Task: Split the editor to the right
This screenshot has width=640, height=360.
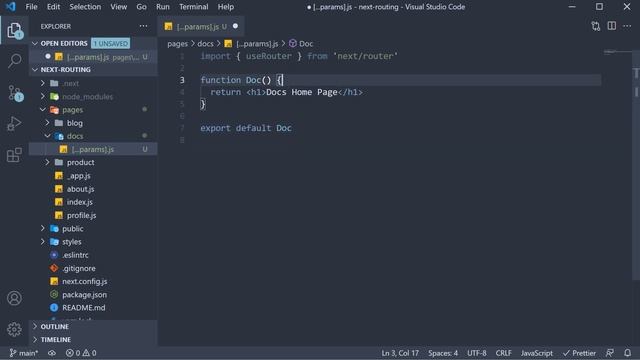Action: pos(611,26)
